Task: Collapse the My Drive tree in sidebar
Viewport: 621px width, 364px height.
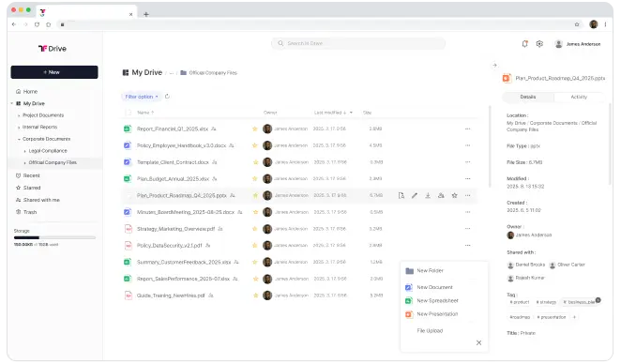Action: pyautogui.click(x=12, y=103)
